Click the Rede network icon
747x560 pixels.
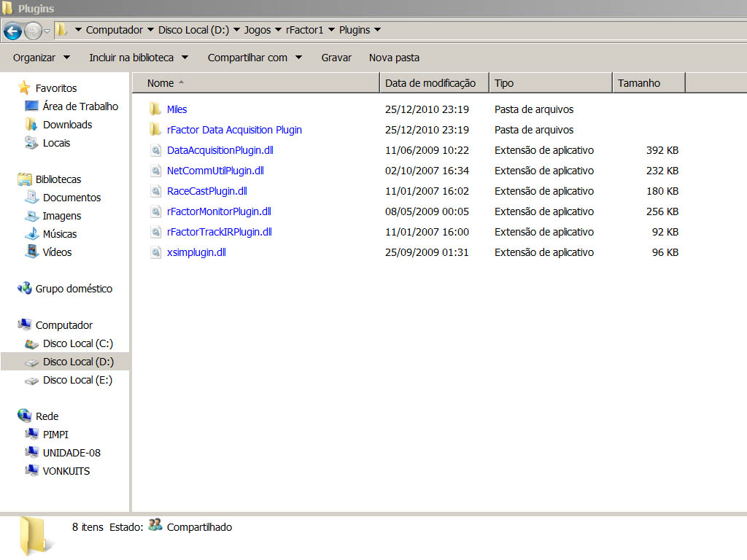coord(24,416)
